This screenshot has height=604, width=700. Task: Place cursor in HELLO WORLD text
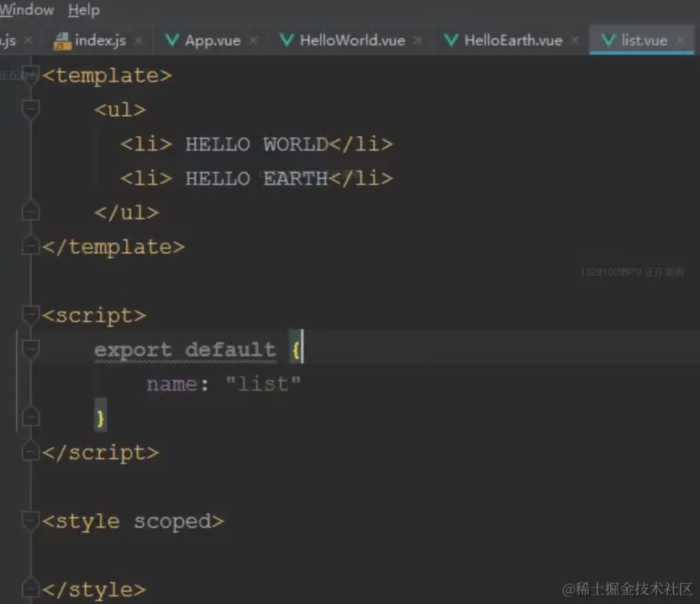(x=257, y=144)
